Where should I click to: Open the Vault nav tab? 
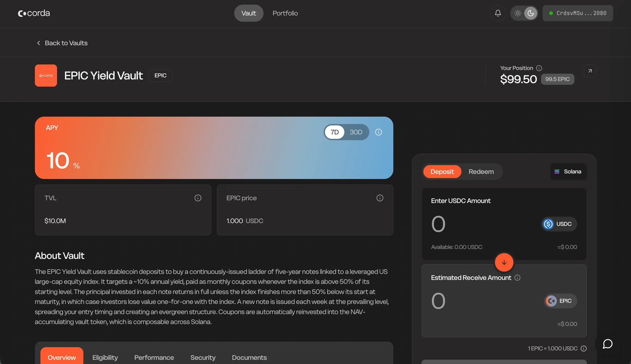(x=249, y=13)
